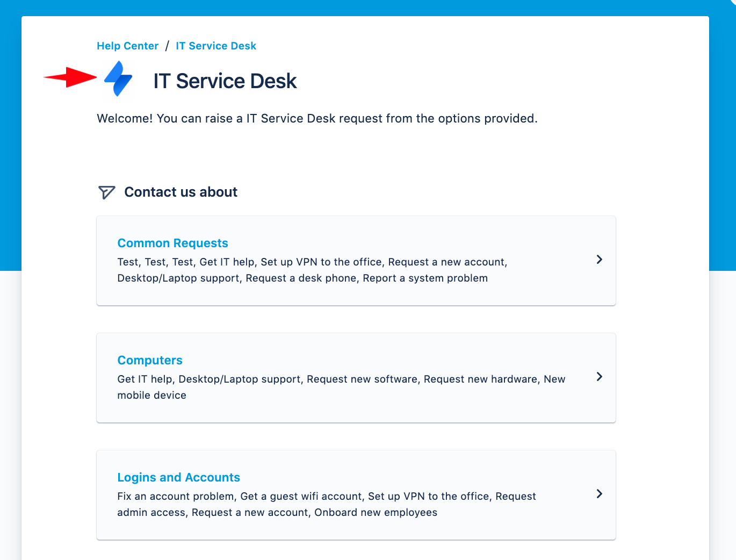Click the IT Service Desk page title
Viewport: 736px width, 560px height.
coord(224,81)
